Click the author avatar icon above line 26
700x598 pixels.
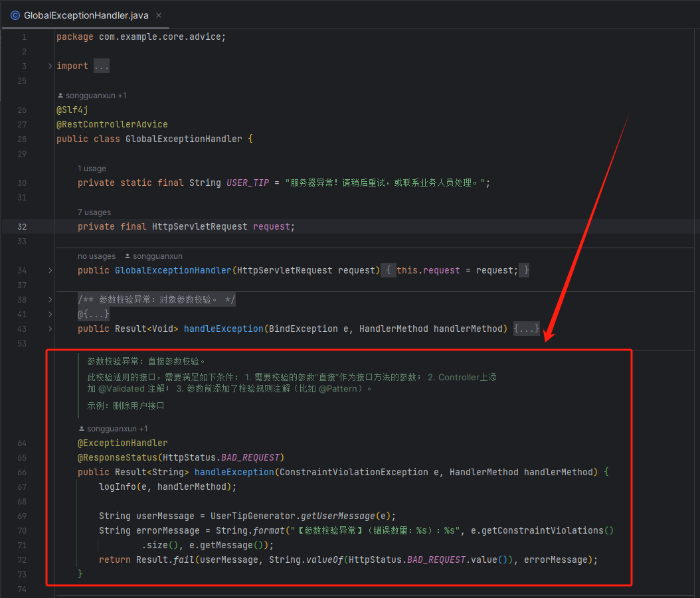coord(60,95)
